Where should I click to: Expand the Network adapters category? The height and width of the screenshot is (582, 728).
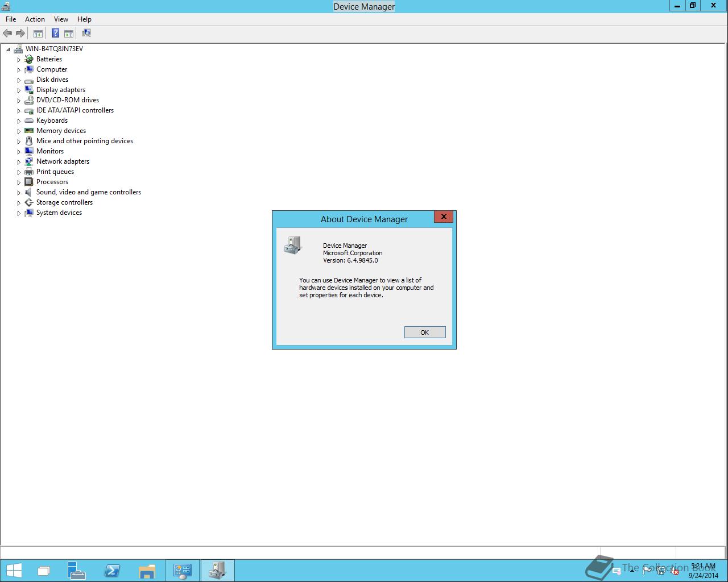(x=19, y=162)
